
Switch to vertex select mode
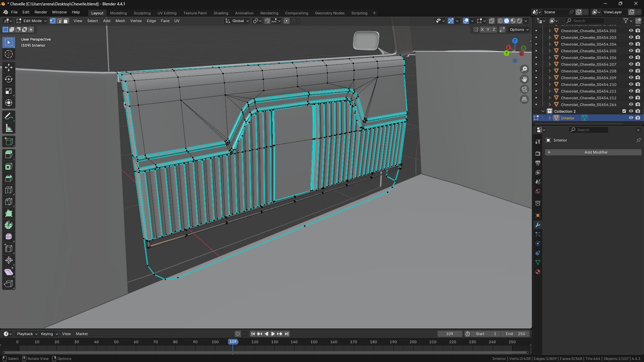pos(53,21)
